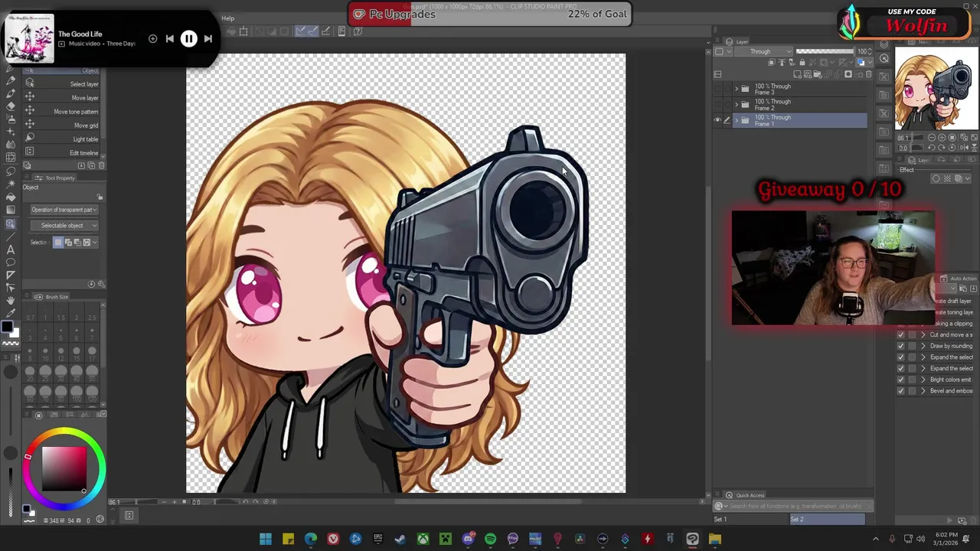Viewport: 980px width, 551px height.
Task: Toggle checkbox for Cut and move action
Action: point(900,335)
